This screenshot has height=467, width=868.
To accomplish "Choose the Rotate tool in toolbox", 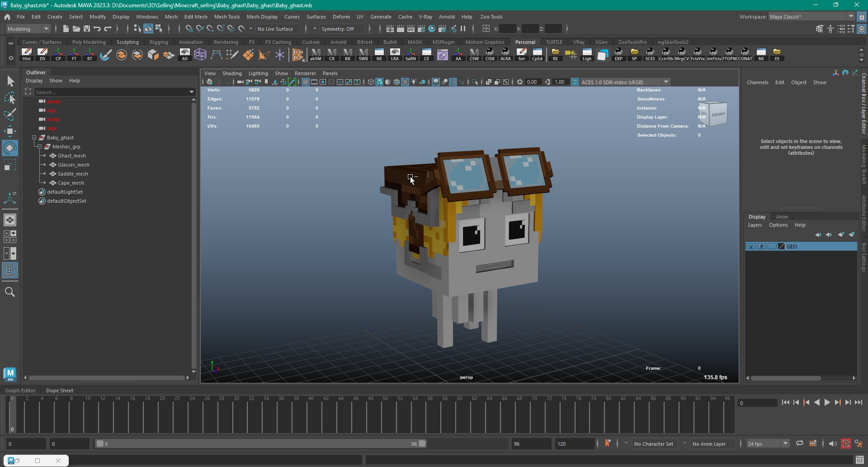I will pyautogui.click(x=10, y=148).
